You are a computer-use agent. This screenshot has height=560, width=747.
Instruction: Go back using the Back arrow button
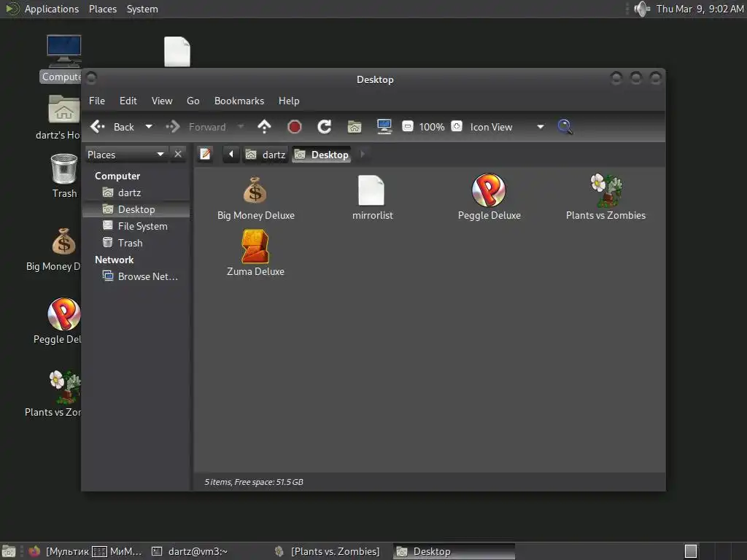tap(112, 127)
